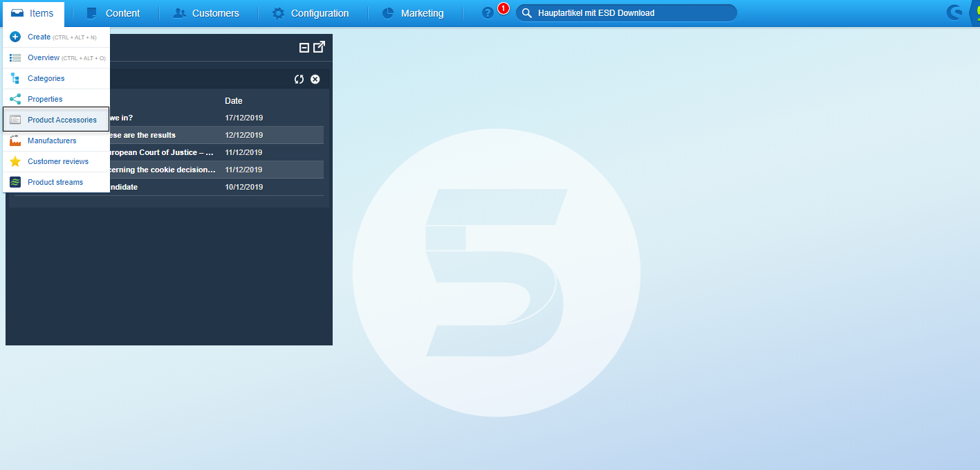The image size is (980, 470).
Task: Click the search magnifier icon
Action: click(526, 13)
